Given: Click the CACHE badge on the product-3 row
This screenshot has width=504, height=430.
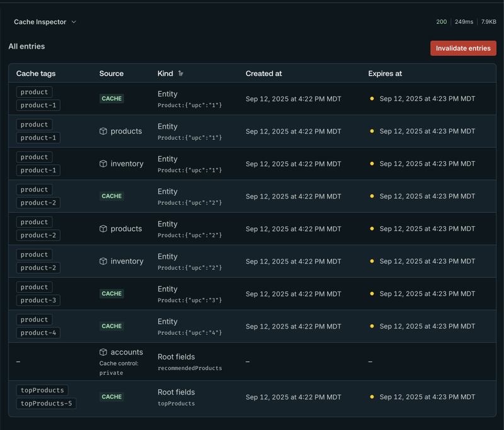Looking at the screenshot, I should (111, 293).
